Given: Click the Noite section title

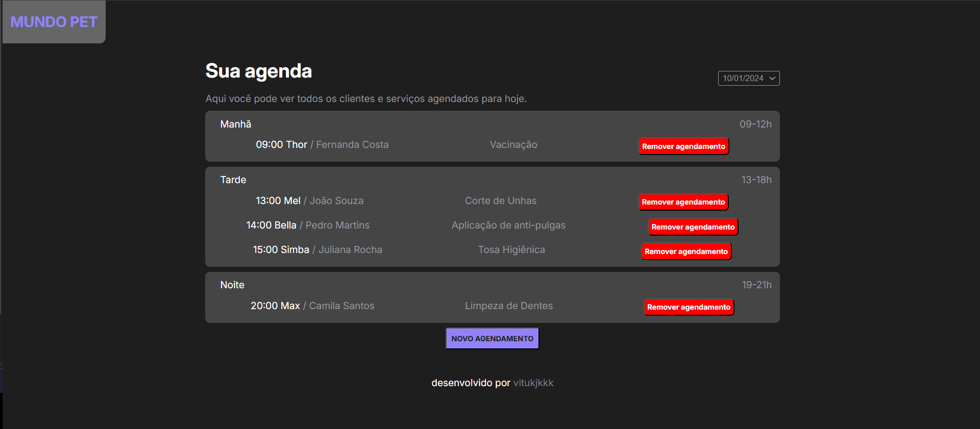Looking at the screenshot, I should [232, 285].
